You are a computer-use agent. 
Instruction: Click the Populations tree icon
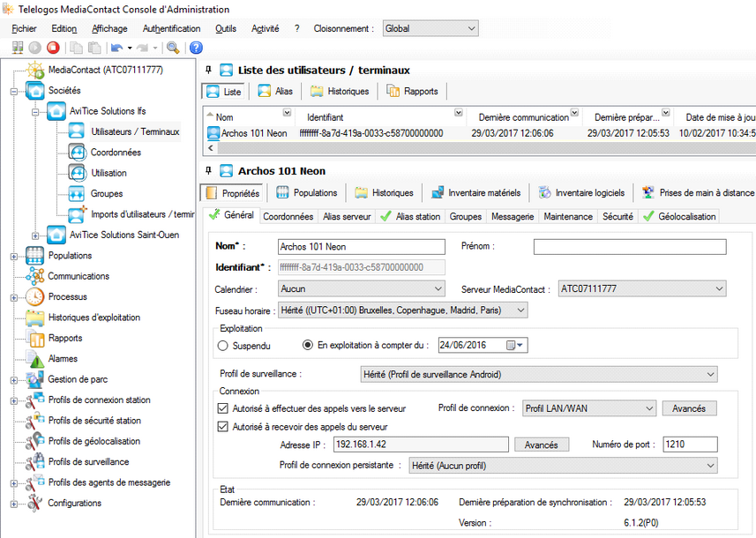point(35,256)
